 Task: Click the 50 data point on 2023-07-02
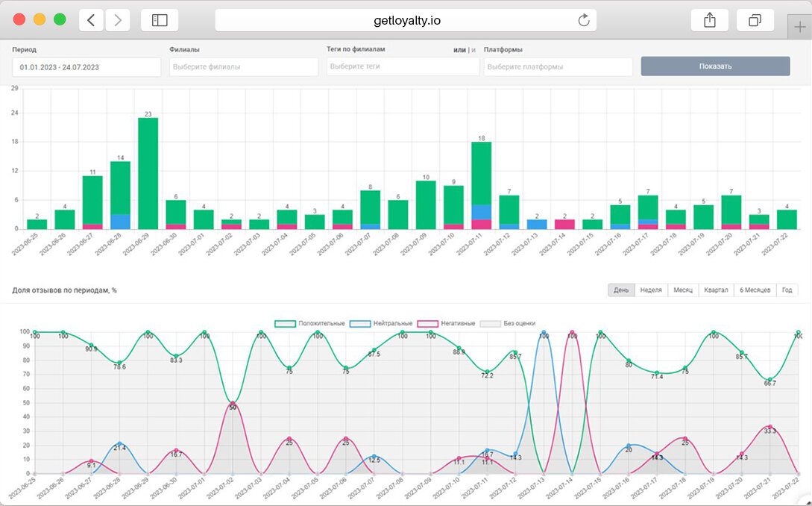[233, 403]
